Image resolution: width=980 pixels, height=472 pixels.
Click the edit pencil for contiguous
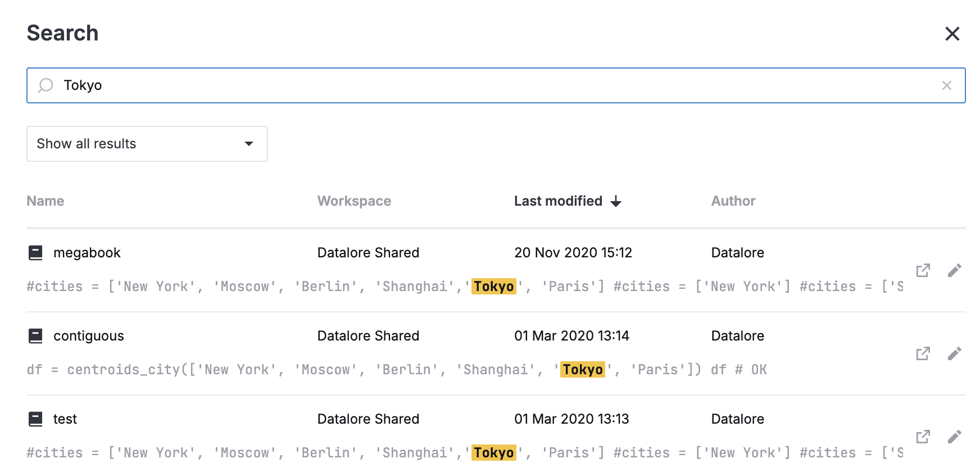click(954, 353)
